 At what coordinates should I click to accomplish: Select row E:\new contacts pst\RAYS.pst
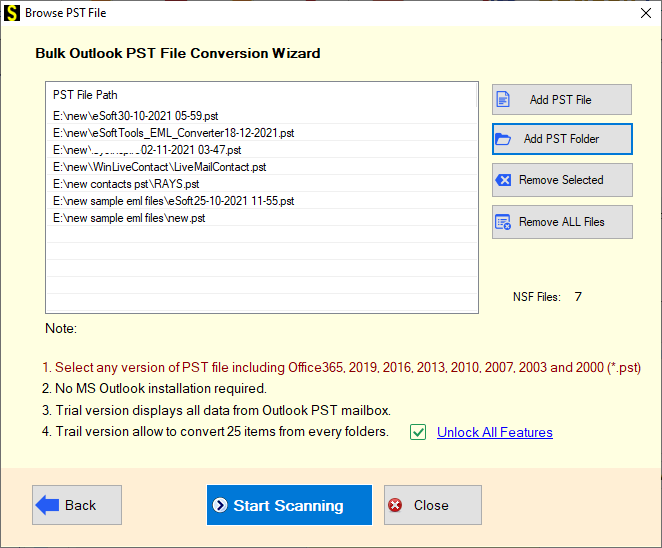click(262, 184)
